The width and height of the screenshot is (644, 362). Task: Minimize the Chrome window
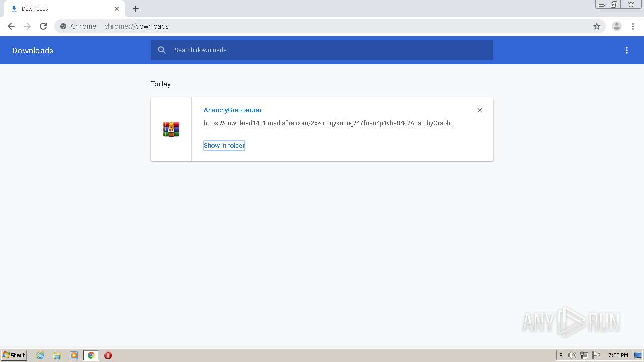tap(602, 5)
